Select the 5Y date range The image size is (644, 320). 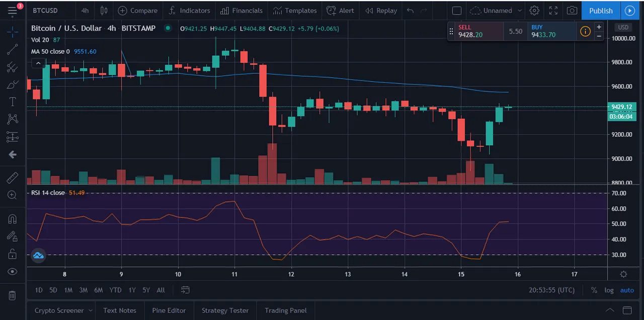(x=146, y=290)
